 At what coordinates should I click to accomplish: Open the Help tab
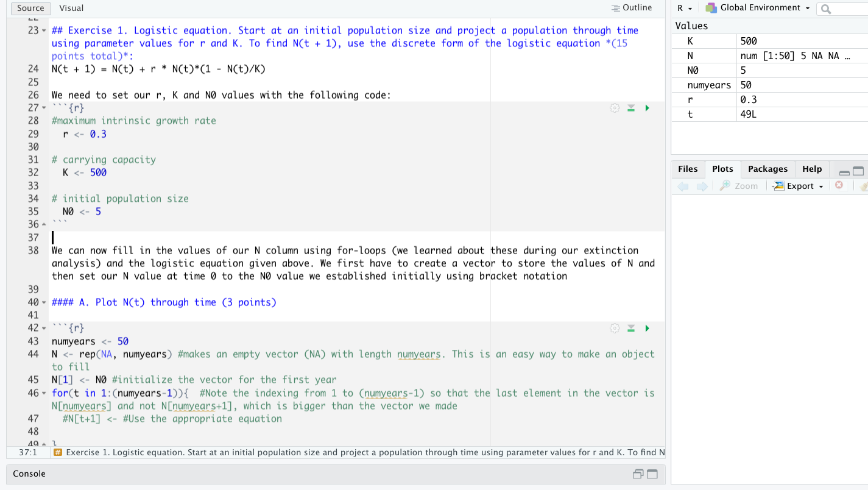coord(812,169)
